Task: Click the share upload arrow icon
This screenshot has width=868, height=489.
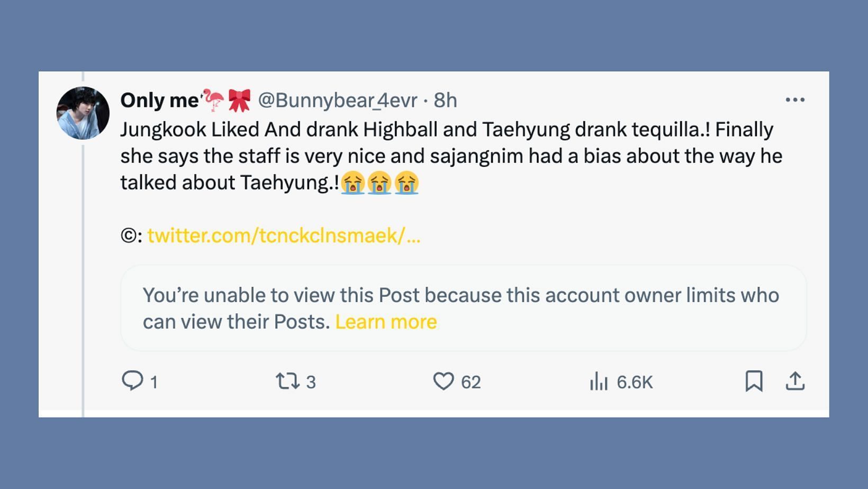Action: pyautogui.click(x=795, y=381)
